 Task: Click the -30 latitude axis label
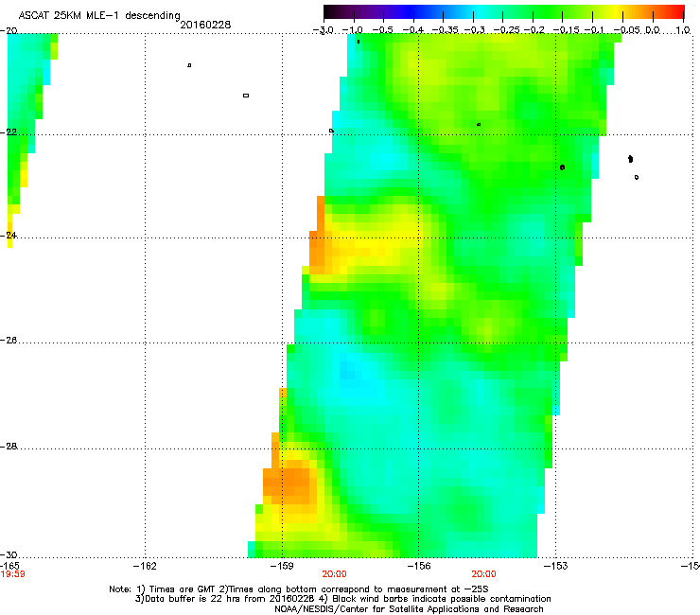coord(9,555)
